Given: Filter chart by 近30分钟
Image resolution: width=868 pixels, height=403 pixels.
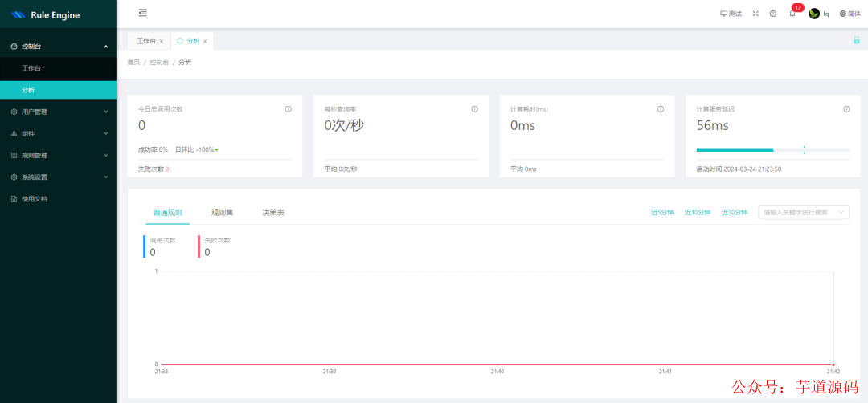Looking at the screenshot, I should (735, 212).
